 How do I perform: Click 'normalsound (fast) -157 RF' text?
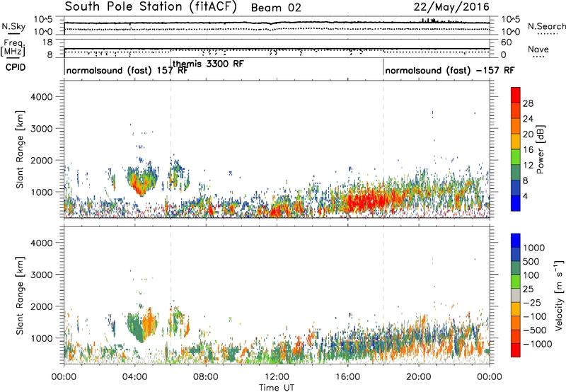[x=450, y=70]
